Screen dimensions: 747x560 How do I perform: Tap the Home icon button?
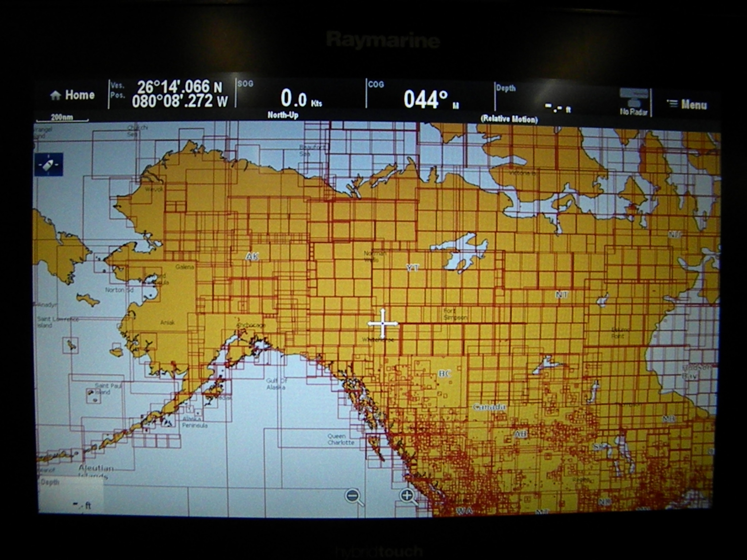[72, 96]
